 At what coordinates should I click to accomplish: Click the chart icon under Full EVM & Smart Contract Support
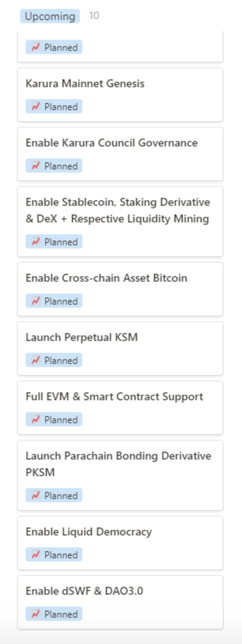(x=36, y=419)
